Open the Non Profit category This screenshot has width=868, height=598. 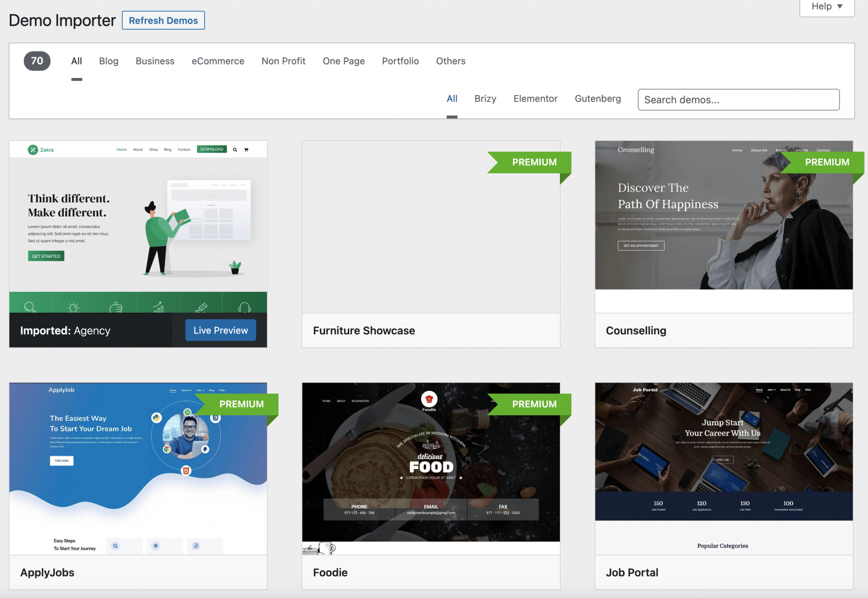click(x=283, y=61)
